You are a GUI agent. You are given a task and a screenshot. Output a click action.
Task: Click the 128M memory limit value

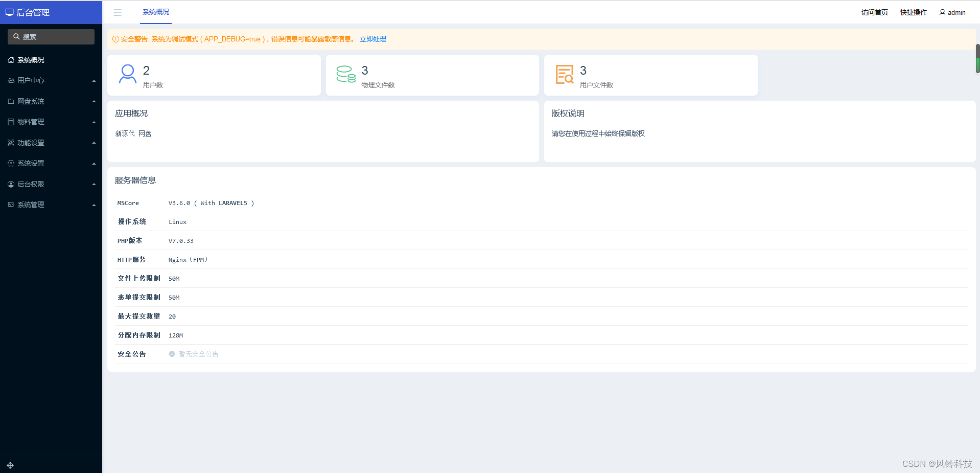176,335
